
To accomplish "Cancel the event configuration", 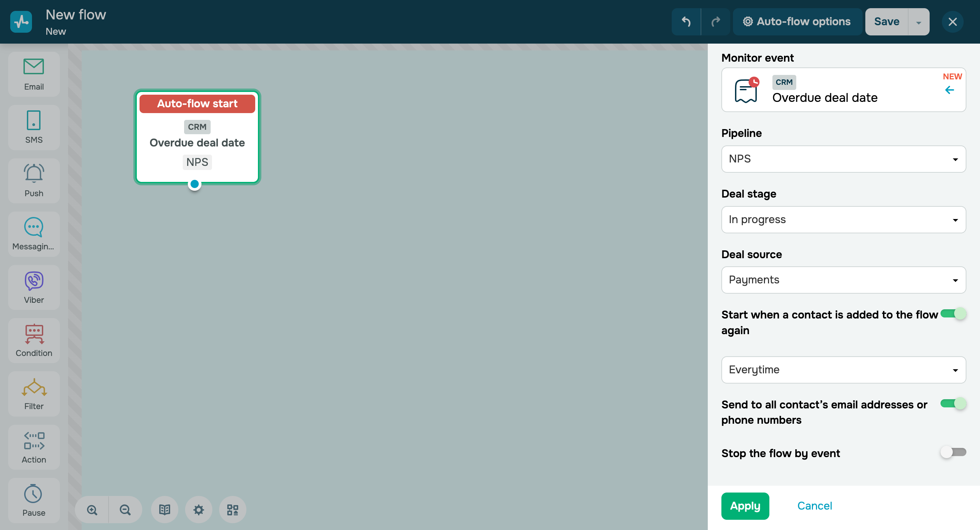I will click(x=814, y=505).
